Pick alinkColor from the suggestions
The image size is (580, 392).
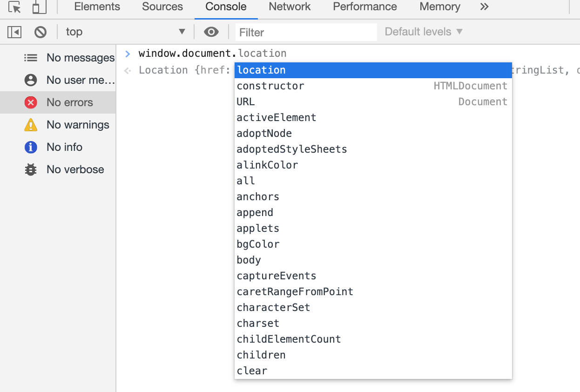[x=373, y=165]
